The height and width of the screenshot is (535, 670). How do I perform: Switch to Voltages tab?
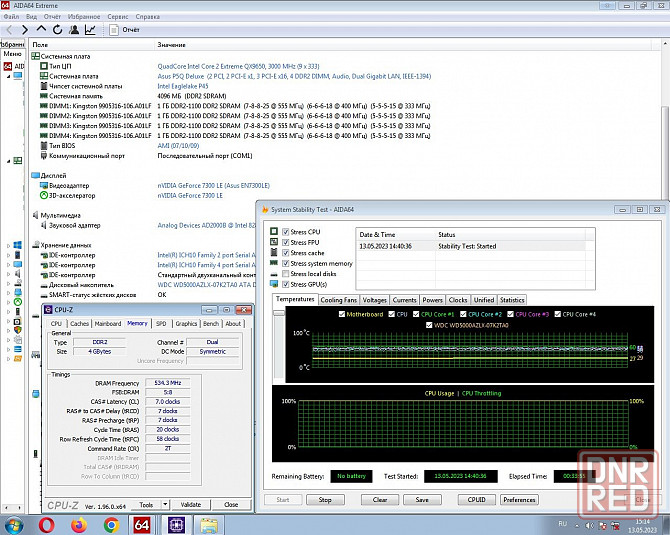coord(374,300)
